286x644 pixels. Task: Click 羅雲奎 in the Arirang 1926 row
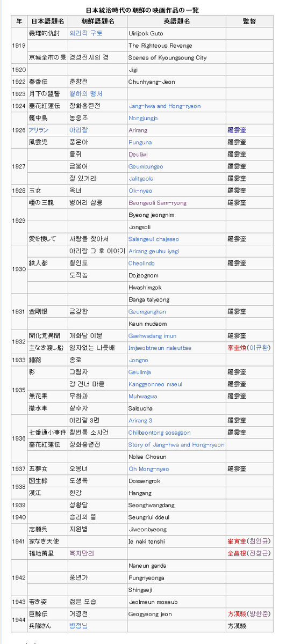(237, 130)
